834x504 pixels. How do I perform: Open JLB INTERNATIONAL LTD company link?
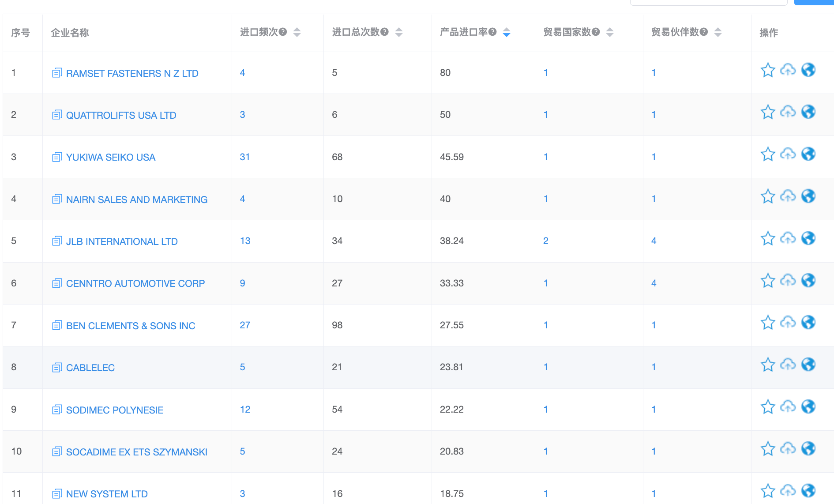[x=122, y=241]
